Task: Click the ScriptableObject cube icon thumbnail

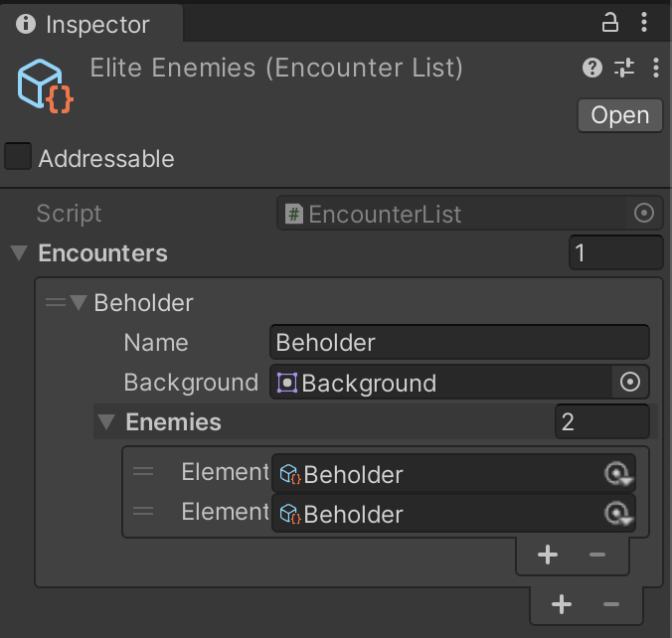Action: coord(45,86)
